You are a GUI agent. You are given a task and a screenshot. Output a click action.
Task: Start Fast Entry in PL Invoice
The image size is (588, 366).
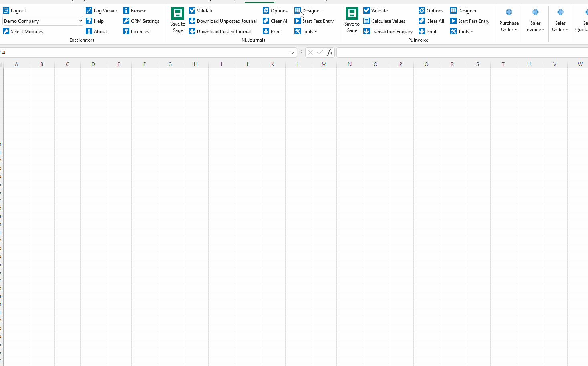click(x=470, y=21)
